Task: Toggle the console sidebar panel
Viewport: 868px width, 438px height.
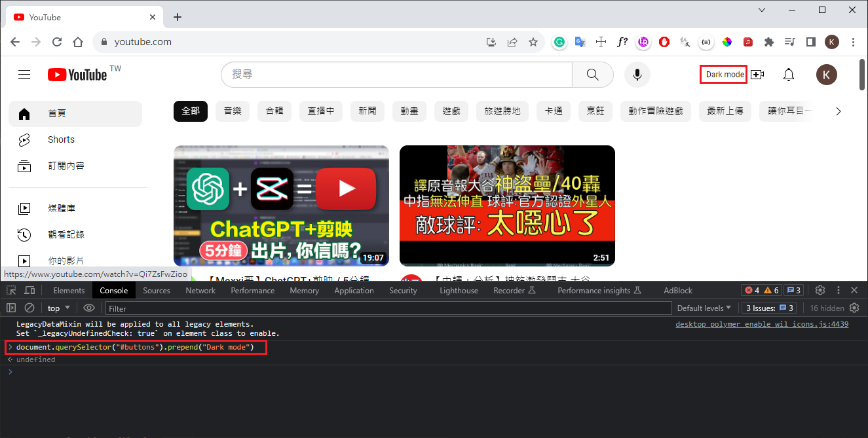Action: [x=11, y=308]
